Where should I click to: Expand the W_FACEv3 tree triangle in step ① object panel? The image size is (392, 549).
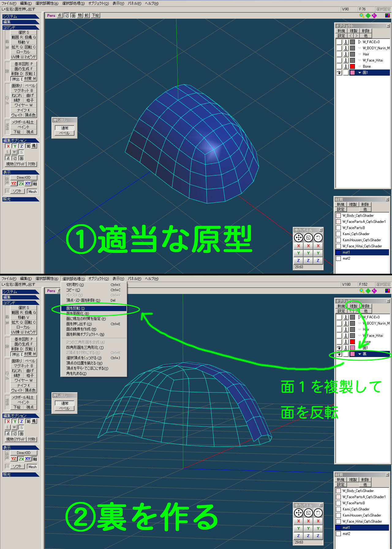tap(360, 42)
